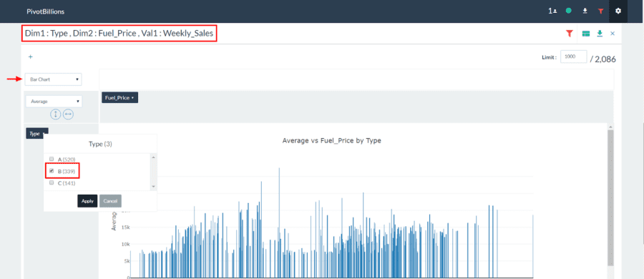Viewport: 644px width, 279px height.
Task: Click the red filter icon in pivot header
Action: [x=570, y=34]
